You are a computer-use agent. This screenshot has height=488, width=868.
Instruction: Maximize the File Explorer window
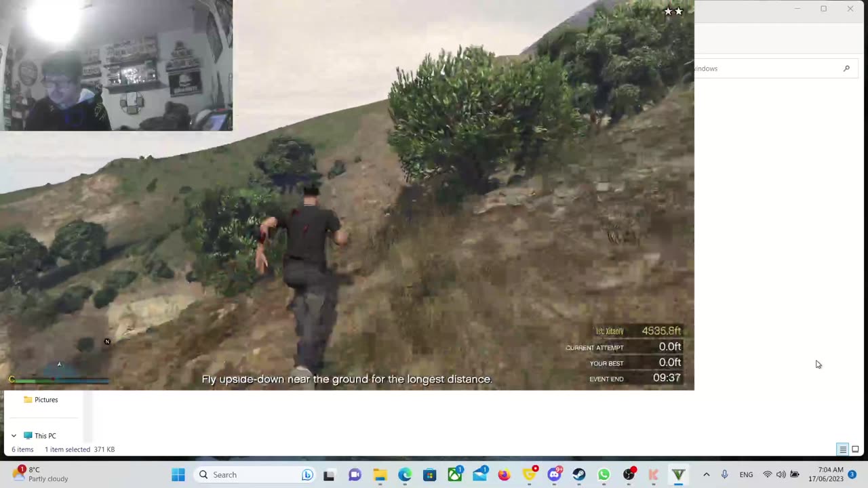pyautogui.click(x=823, y=9)
